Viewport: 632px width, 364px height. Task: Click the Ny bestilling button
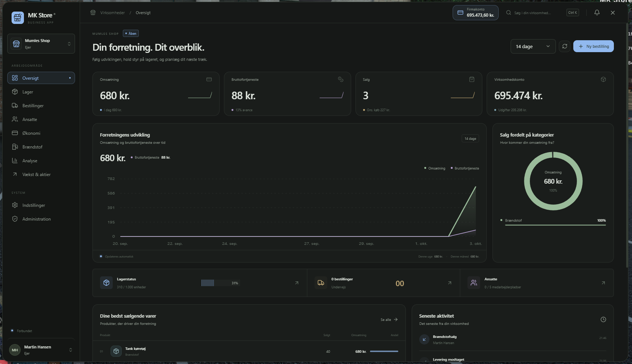593,46
